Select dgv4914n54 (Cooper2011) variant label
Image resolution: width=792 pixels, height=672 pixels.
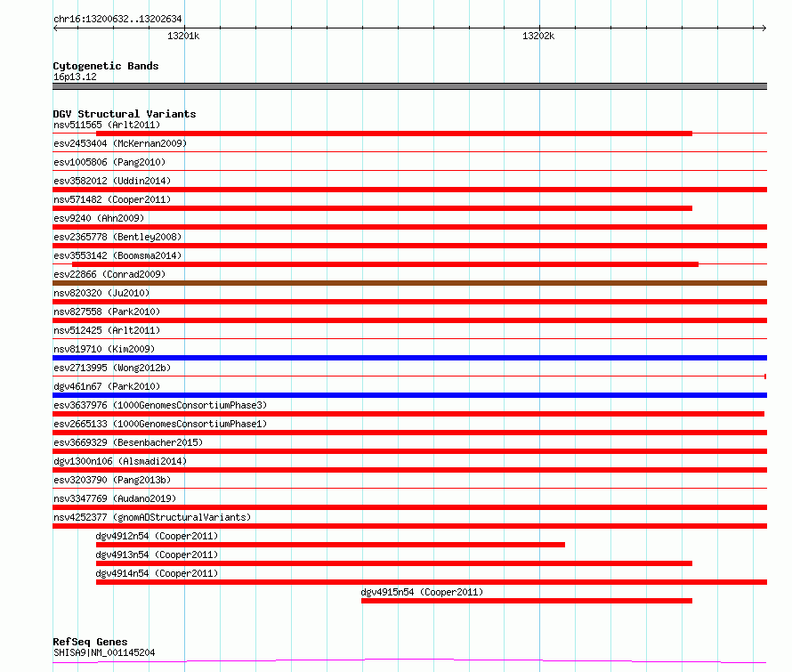(157, 573)
